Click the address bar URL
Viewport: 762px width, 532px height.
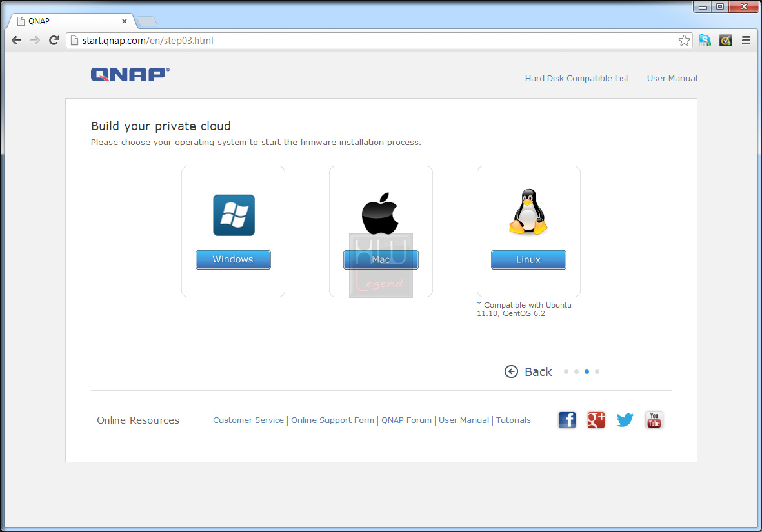tap(148, 41)
